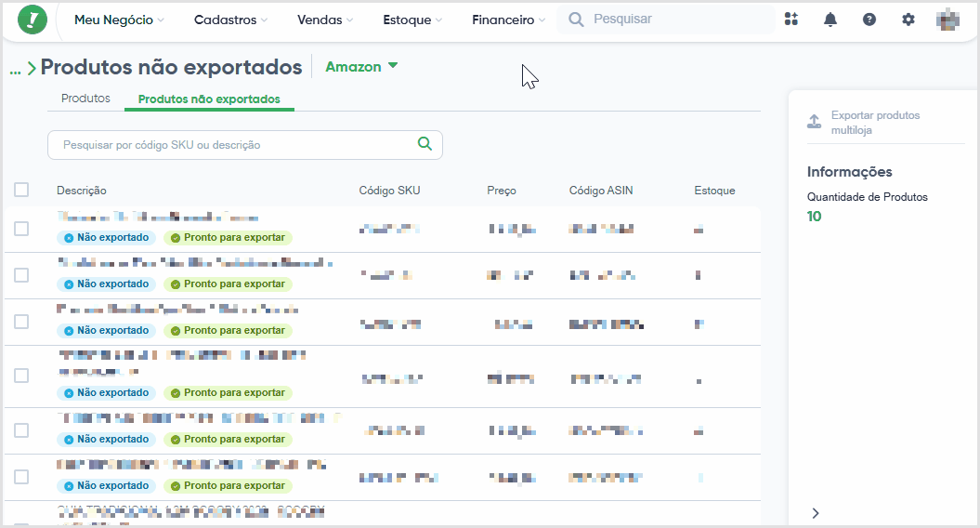Click Pronto para exportar badge in third row
Image resolution: width=980 pixels, height=528 pixels.
pyautogui.click(x=228, y=330)
